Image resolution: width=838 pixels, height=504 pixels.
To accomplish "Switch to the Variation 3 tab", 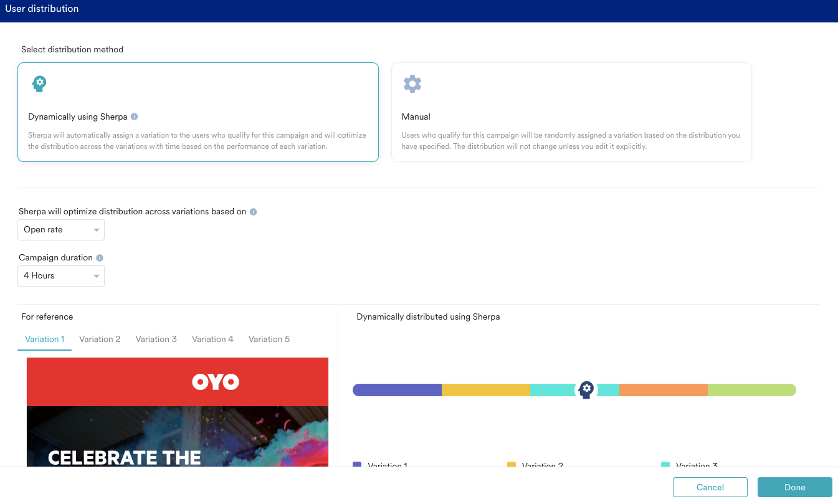I will [156, 339].
